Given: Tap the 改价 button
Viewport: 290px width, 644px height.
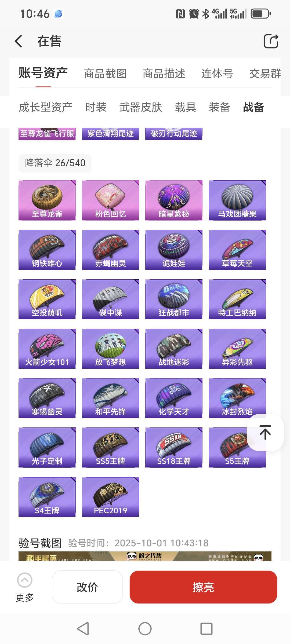Looking at the screenshot, I should 87,587.
